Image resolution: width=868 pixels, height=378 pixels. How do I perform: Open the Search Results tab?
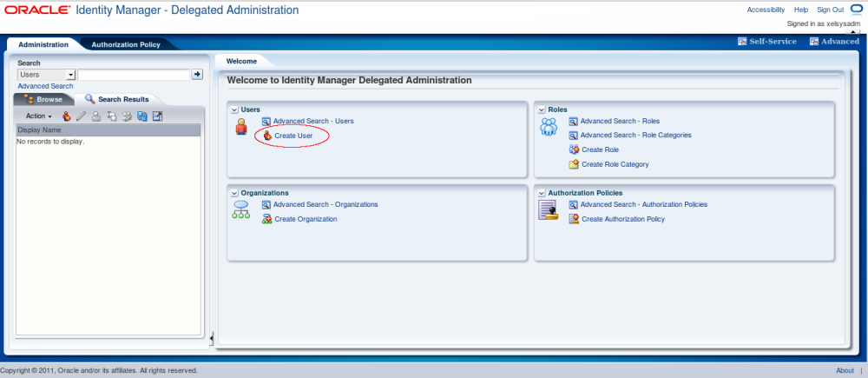point(117,99)
